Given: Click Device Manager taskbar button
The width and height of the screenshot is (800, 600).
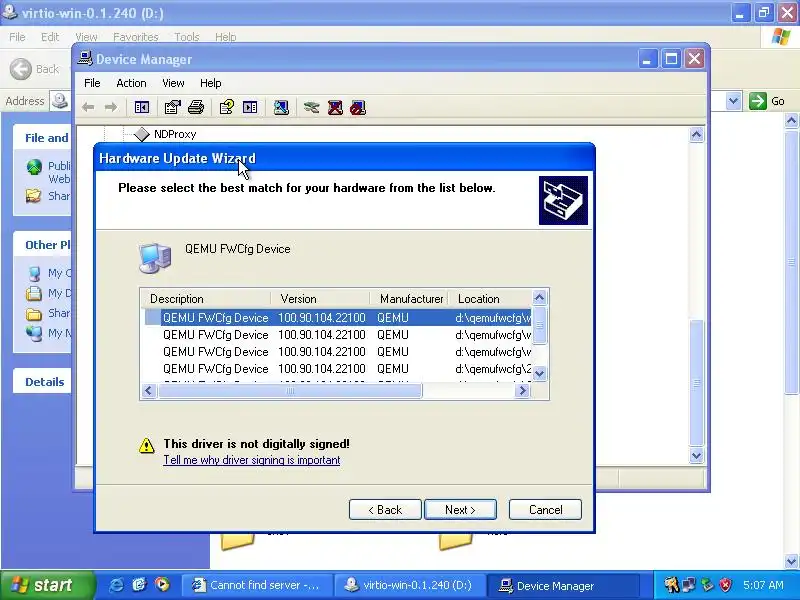Looking at the screenshot, I should tap(562, 585).
